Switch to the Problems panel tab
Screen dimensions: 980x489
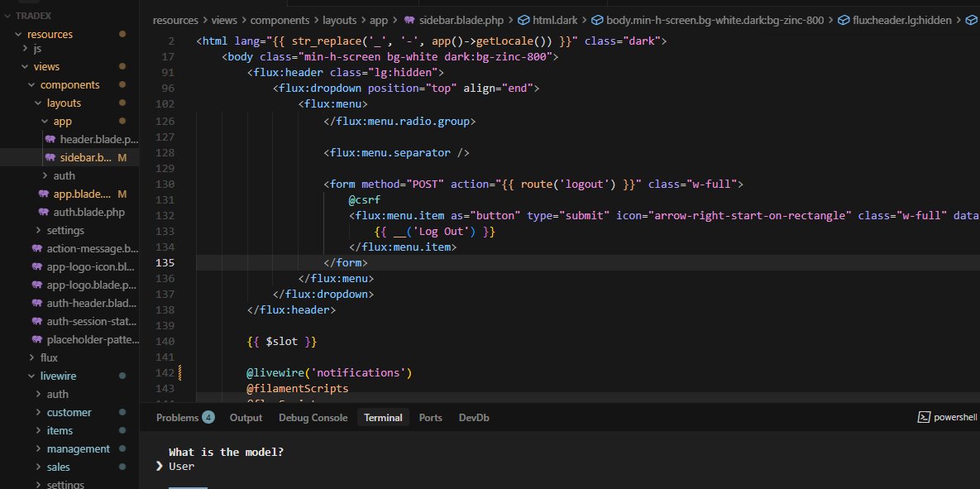click(178, 417)
